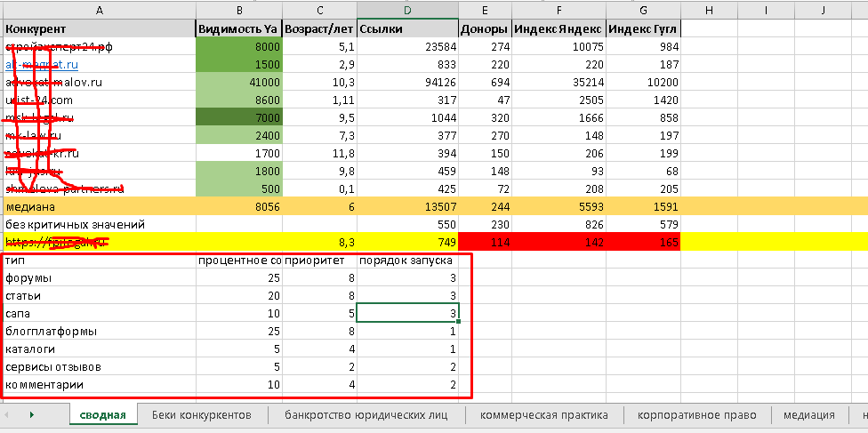Select column D header
This screenshot has width=868, height=433.
pos(407,9)
